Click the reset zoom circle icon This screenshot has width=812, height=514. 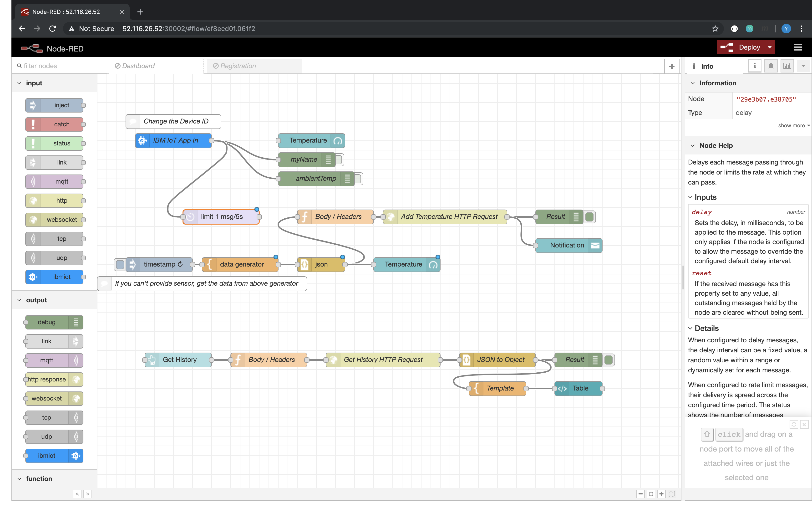(651, 494)
